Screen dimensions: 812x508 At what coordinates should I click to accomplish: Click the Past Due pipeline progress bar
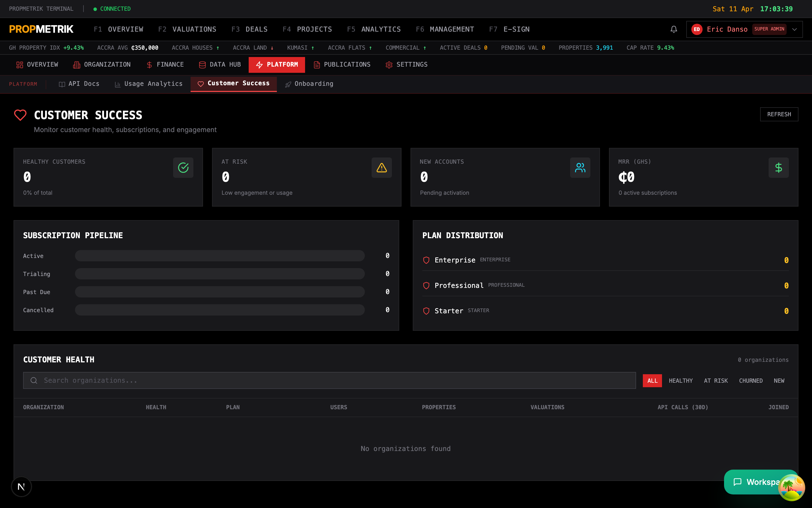coord(220,292)
